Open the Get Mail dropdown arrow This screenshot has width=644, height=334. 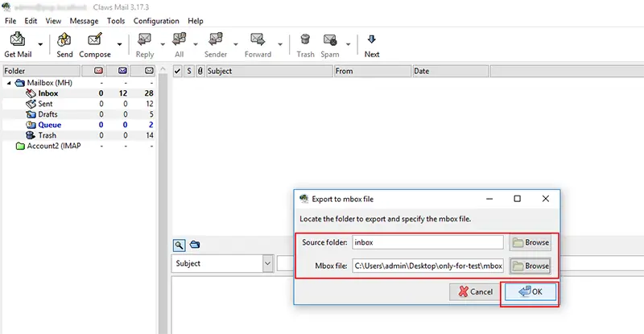40,44
